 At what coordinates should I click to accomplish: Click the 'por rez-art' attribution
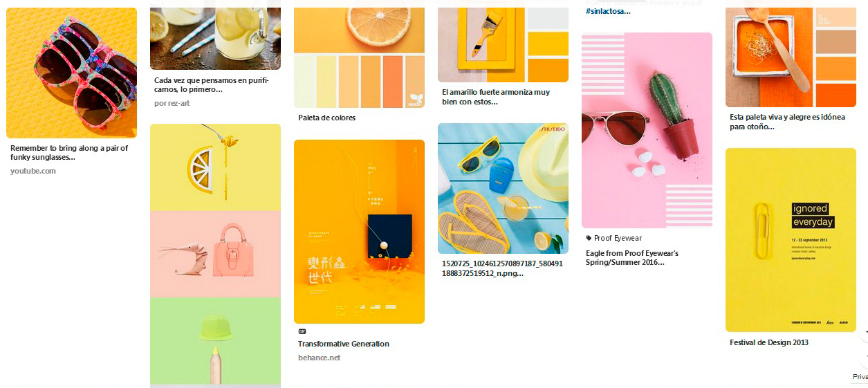pos(172,103)
